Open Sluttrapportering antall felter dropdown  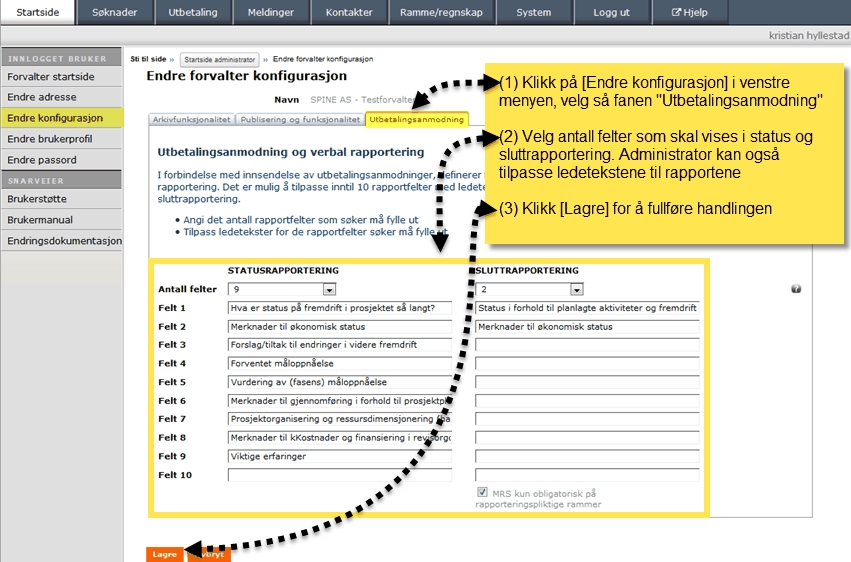click(529, 289)
